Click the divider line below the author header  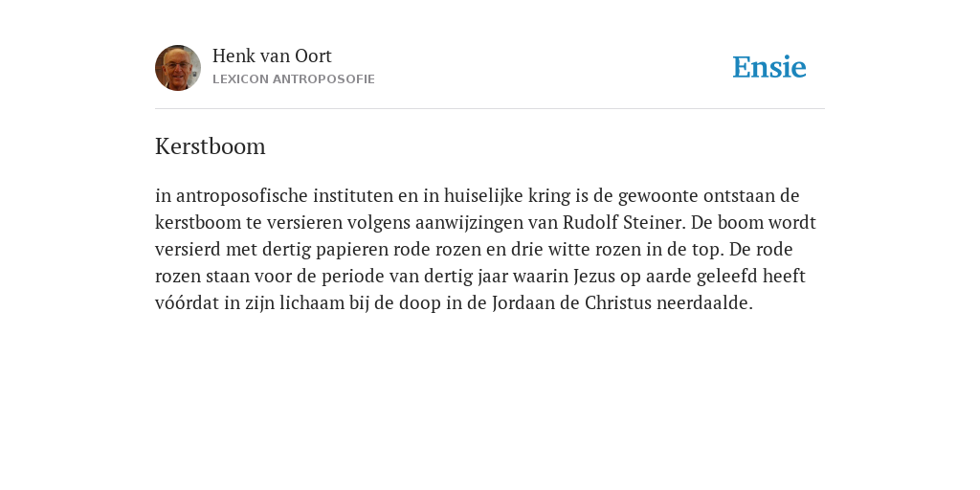point(490,109)
